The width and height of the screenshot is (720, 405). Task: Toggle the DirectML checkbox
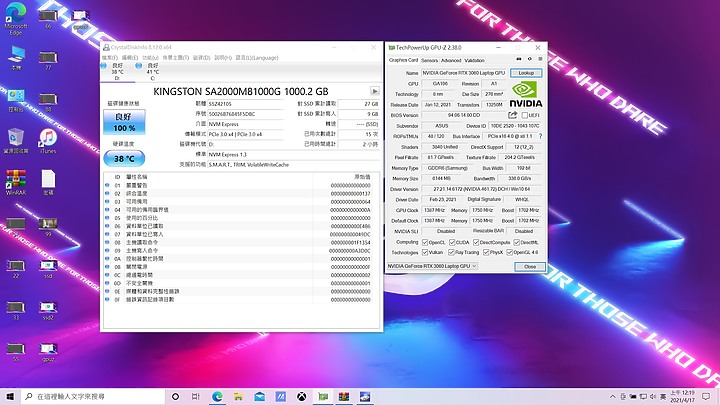click(517, 242)
